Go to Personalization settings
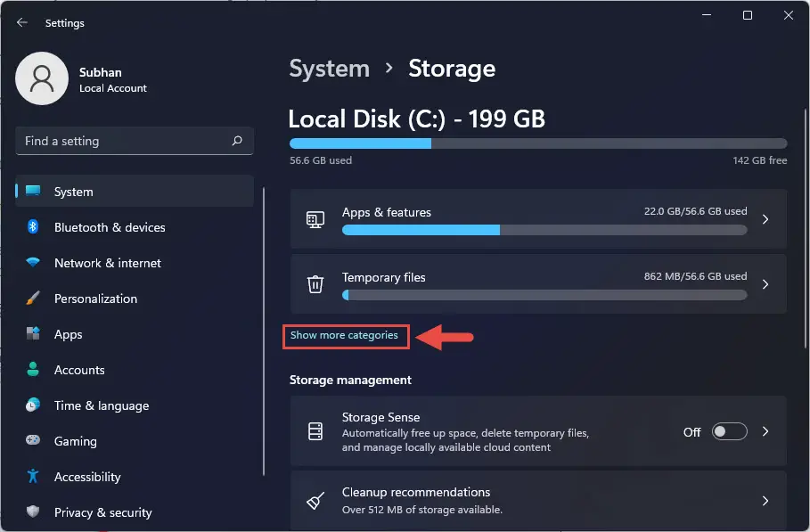Screen dimensions: 810x532 (135, 298)
